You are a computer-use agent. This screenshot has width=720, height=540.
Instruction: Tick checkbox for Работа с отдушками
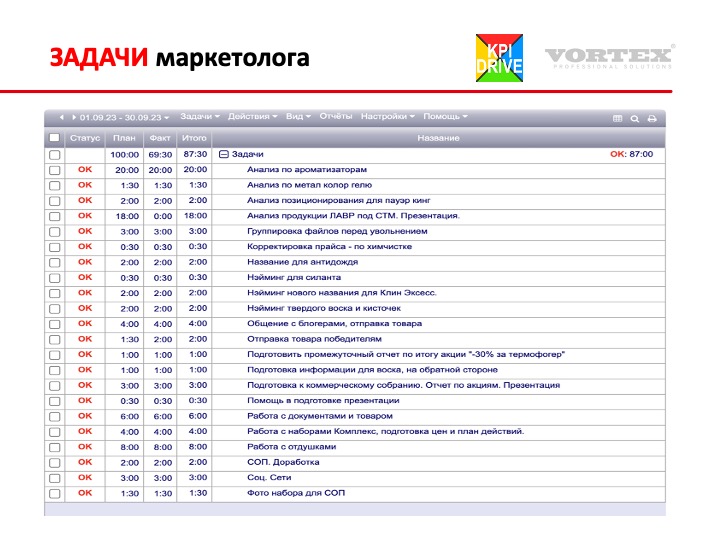coord(55,447)
